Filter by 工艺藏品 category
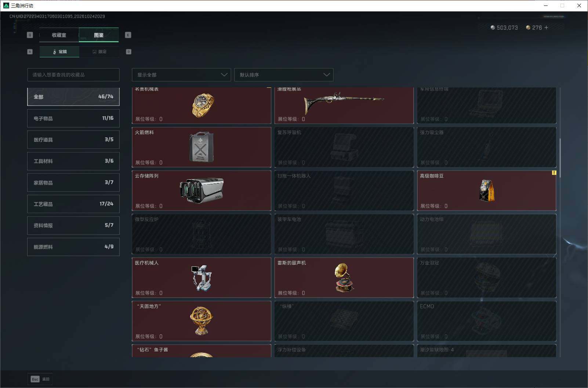Viewport: 588px width, 388px height. point(73,204)
